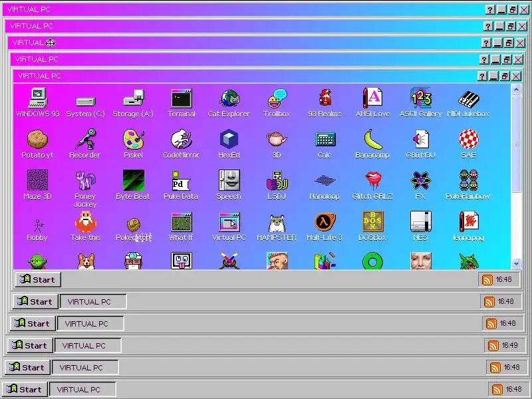Launch the 93 Realms game icon
This screenshot has width=532, height=399.
pos(325,98)
